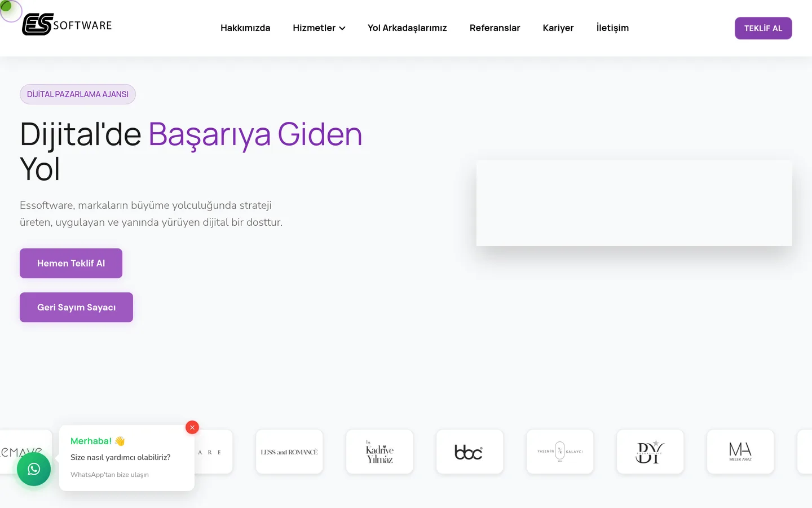Go to the Hakkımızda page
The width and height of the screenshot is (812, 508).
click(245, 28)
